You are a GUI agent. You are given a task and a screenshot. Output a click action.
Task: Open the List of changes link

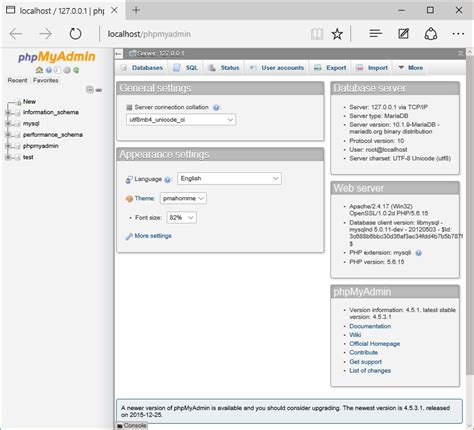tap(370, 371)
